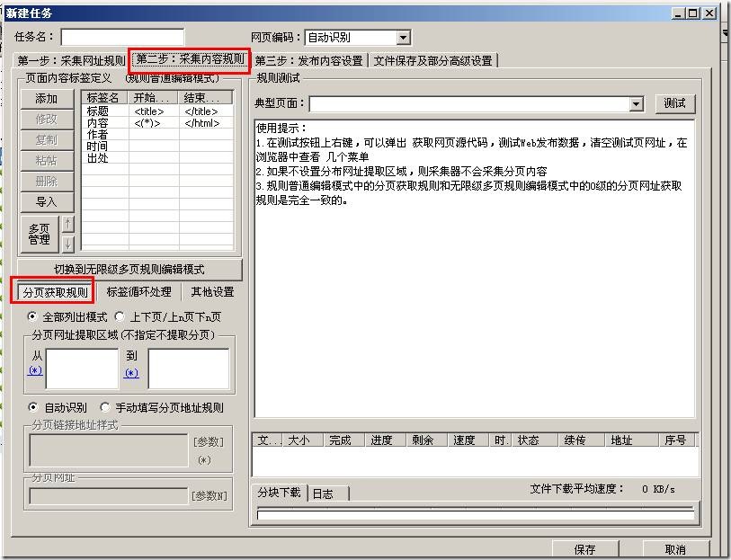This screenshot has height=560, width=731.
Task: Choose 手动填写分页地址规则 radio button
Action: pyautogui.click(x=105, y=407)
